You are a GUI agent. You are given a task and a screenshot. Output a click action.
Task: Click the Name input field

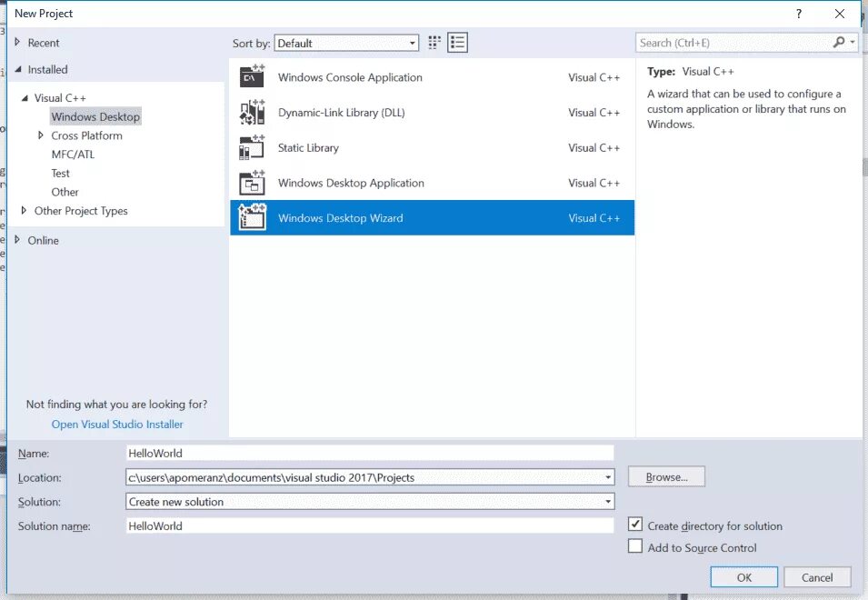pos(370,453)
